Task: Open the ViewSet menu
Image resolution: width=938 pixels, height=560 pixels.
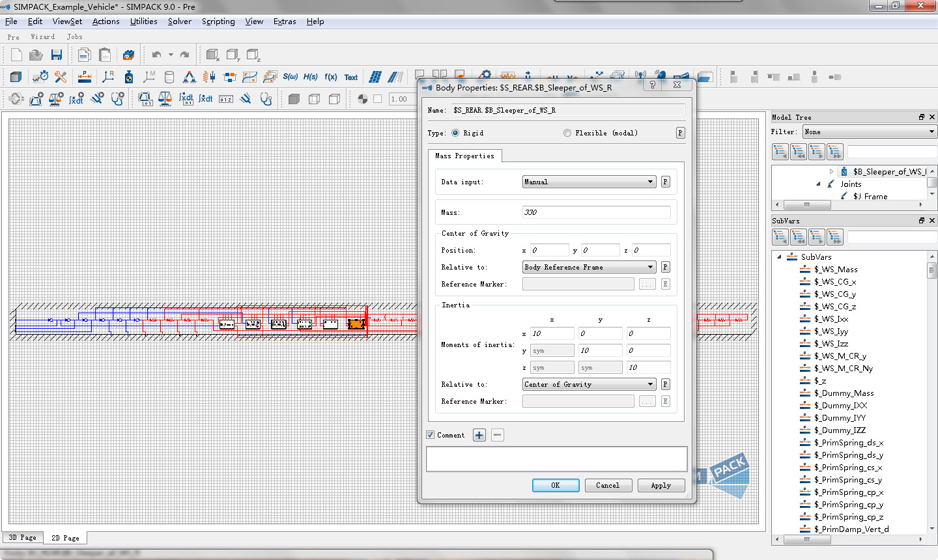Action: pos(67,21)
